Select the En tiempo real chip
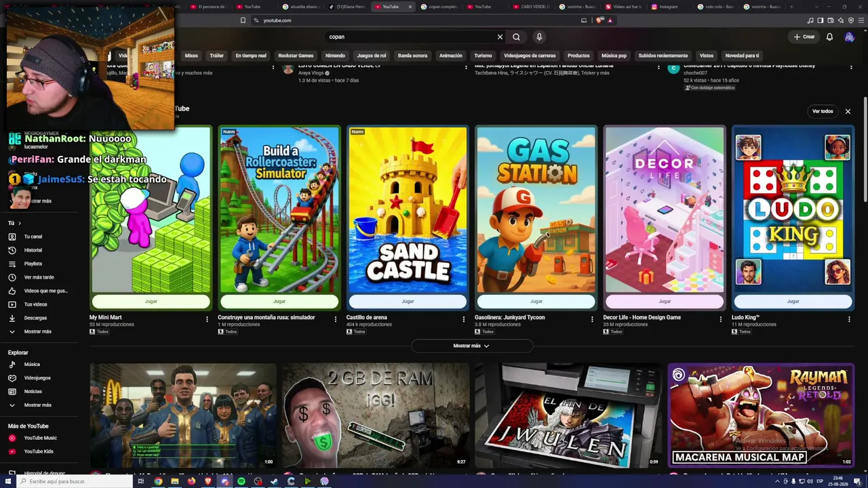This screenshot has height=488, width=868. [251, 56]
